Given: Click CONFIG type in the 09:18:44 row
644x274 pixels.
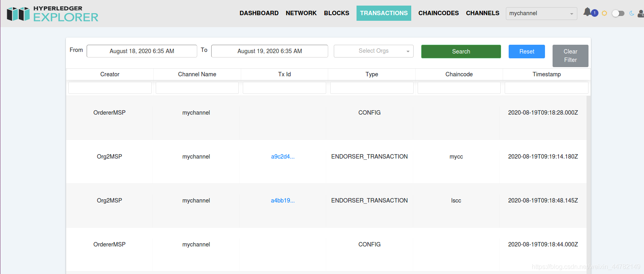Looking at the screenshot, I should [x=369, y=244].
